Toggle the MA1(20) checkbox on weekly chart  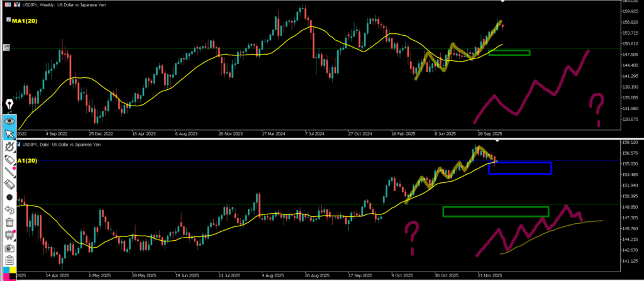[7, 20]
